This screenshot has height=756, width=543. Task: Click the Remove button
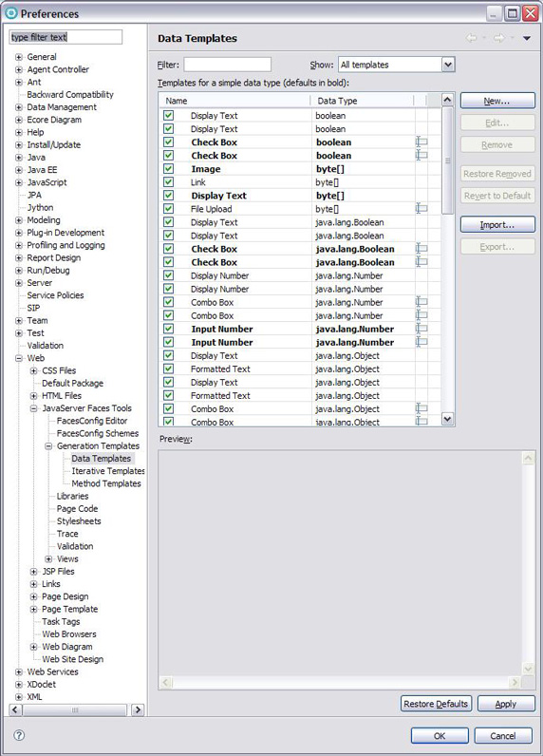tap(497, 144)
